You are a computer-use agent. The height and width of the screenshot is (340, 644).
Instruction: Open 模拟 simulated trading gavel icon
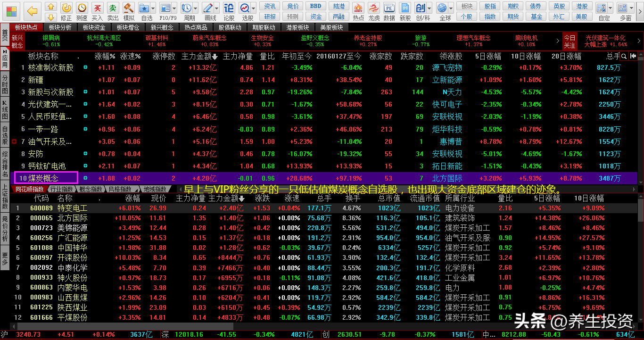128,8
